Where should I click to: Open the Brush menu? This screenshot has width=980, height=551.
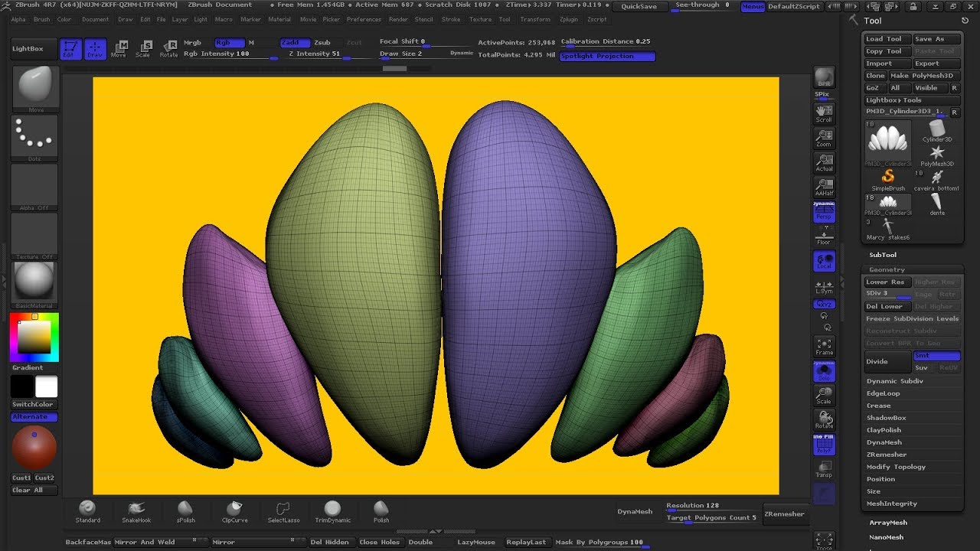coord(41,19)
